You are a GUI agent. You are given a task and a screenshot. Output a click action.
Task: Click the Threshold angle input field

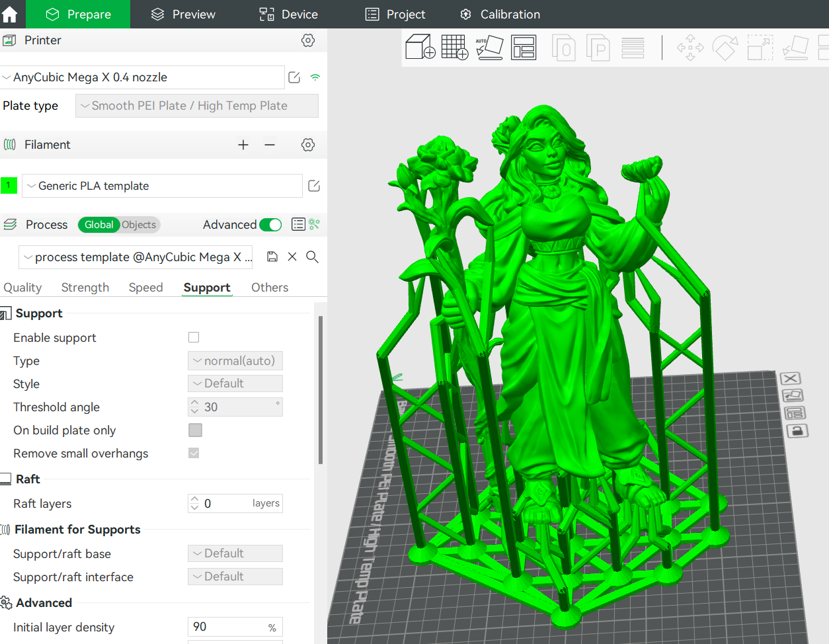pyautogui.click(x=235, y=407)
